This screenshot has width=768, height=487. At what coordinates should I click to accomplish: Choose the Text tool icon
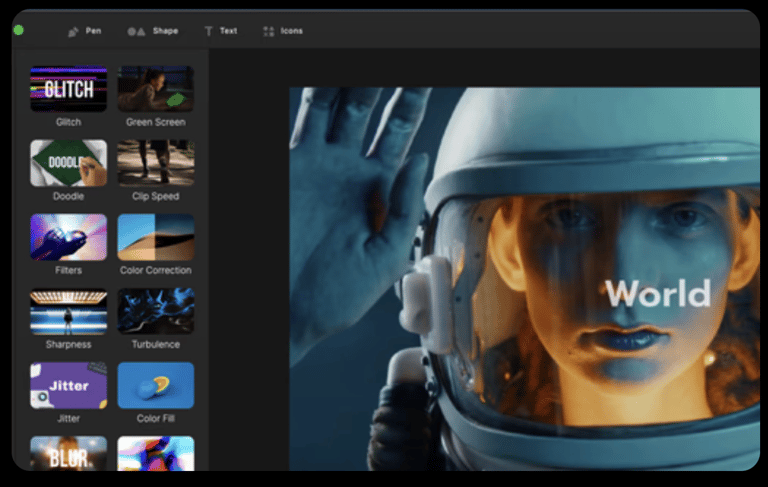209,31
